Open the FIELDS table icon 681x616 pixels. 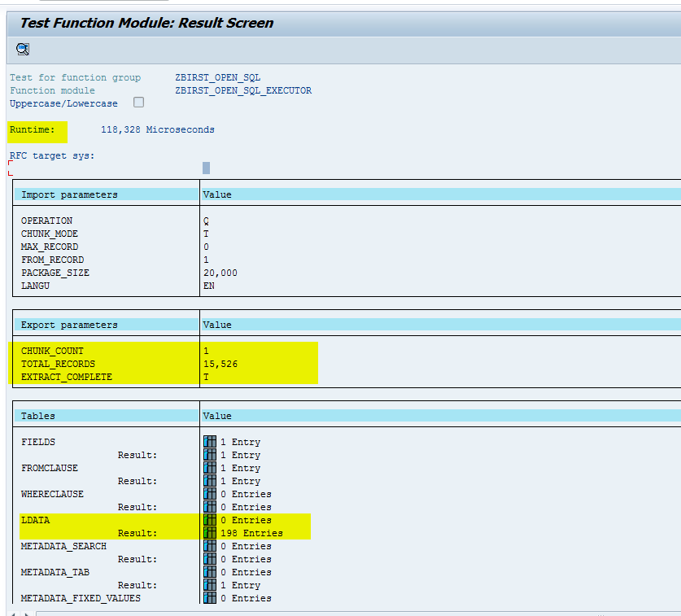point(210,442)
